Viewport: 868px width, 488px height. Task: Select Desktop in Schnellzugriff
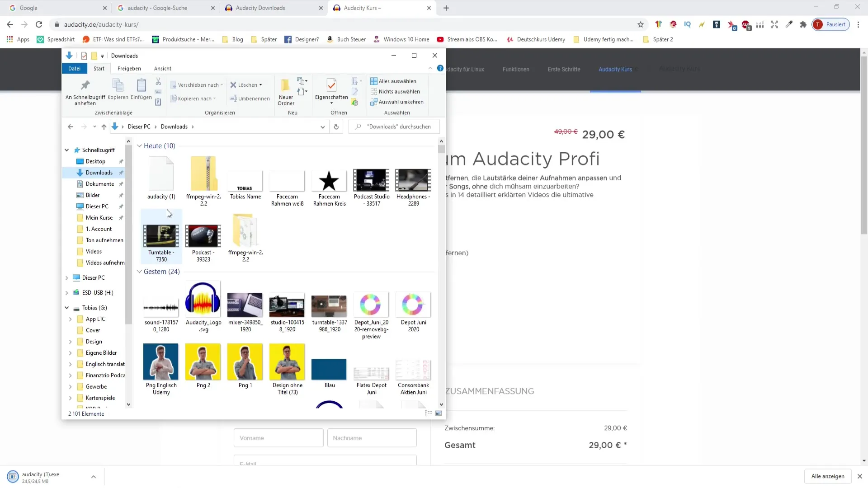[x=95, y=161]
